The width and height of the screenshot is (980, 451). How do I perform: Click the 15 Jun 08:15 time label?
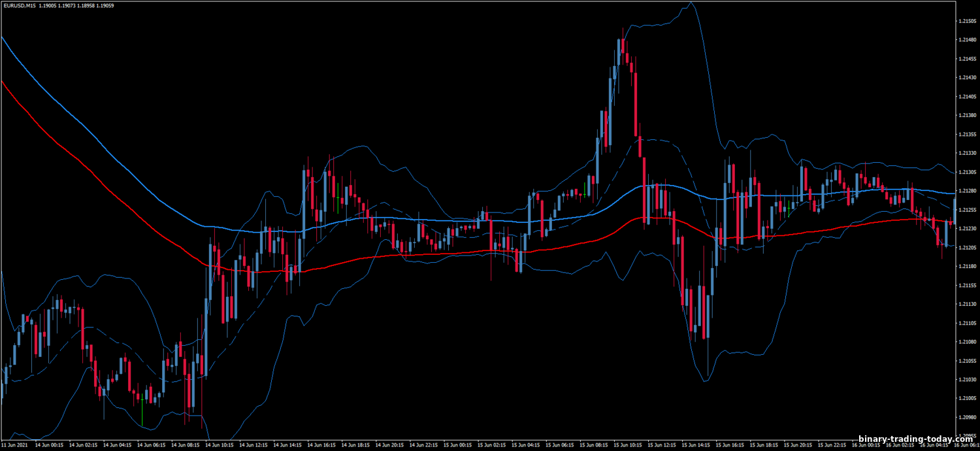click(595, 445)
